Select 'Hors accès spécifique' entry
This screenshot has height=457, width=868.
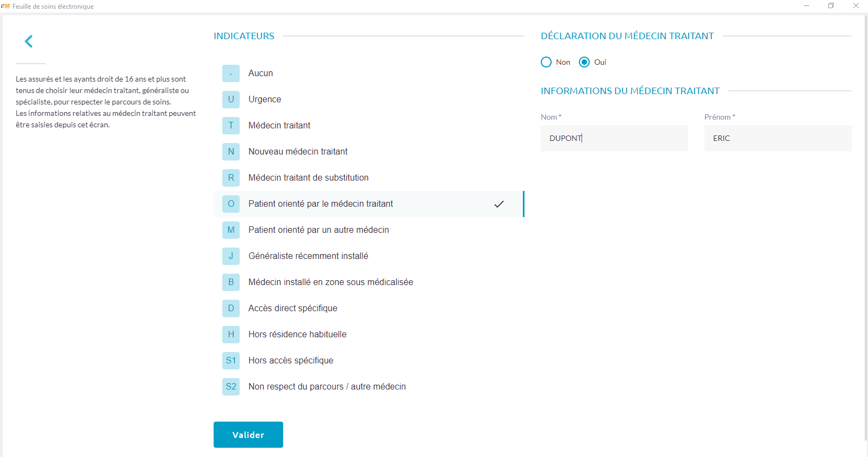[x=291, y=361]
